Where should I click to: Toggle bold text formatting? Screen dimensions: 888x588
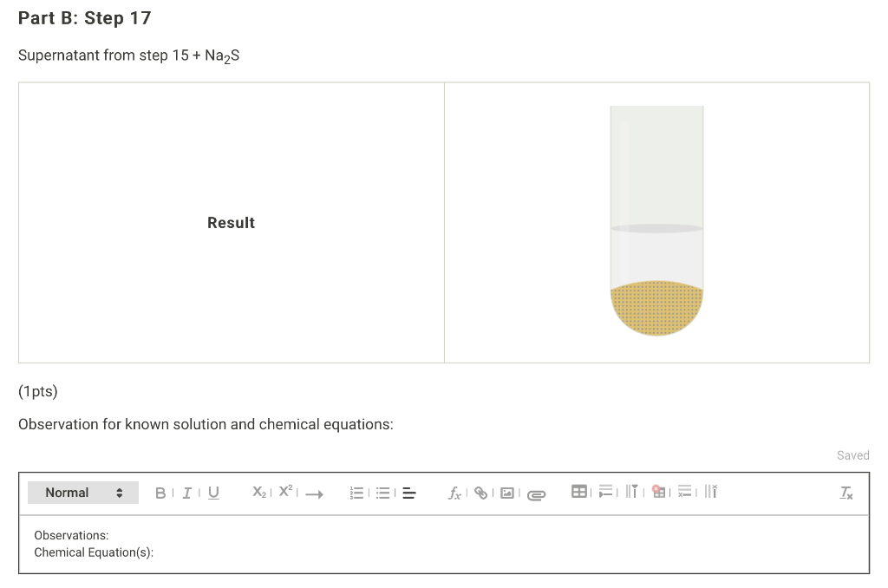[x=160, y=493]
